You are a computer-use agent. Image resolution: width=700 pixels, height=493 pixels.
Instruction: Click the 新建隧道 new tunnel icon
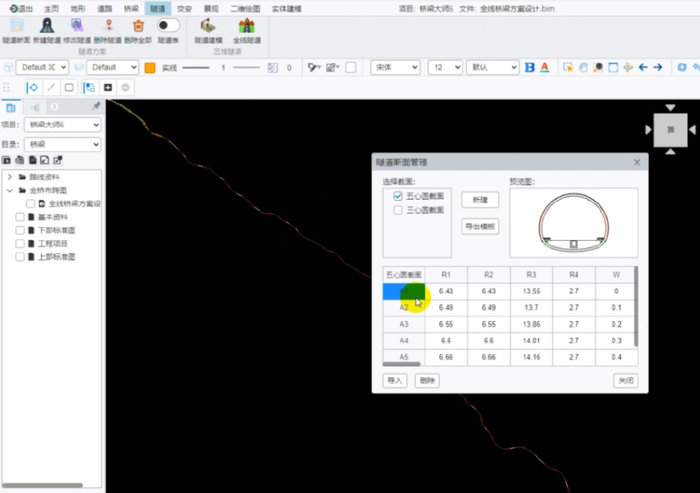[x=46, y=26]
